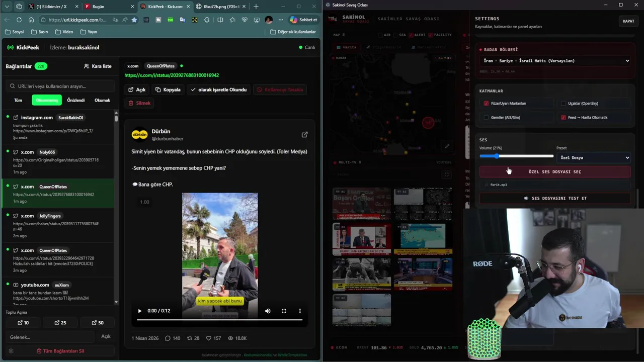Open the x.com link from Noly666
This screenshot has height=362, width=644.
point(58,162)
